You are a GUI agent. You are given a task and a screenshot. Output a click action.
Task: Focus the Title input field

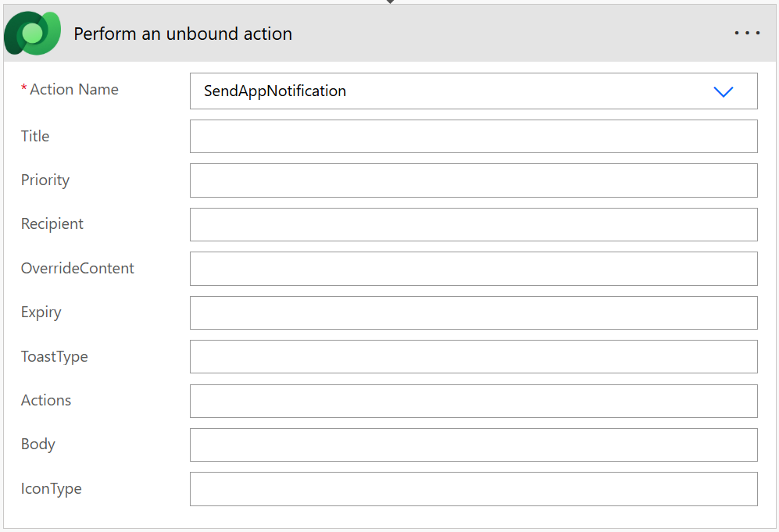(473, 136)
